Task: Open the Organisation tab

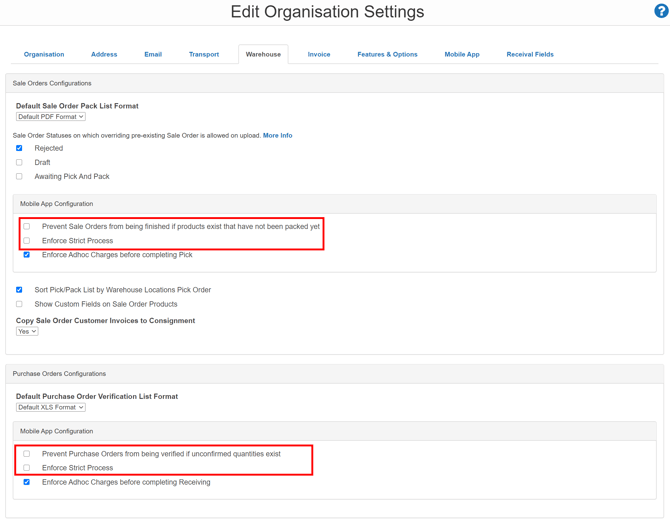Action: click(x=44, y=54)
